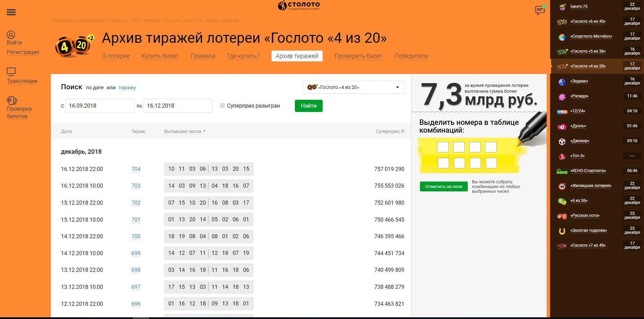The image size is (644, 319).
Task: Click the Русское лото icon
Action: (x=562, y=217)
